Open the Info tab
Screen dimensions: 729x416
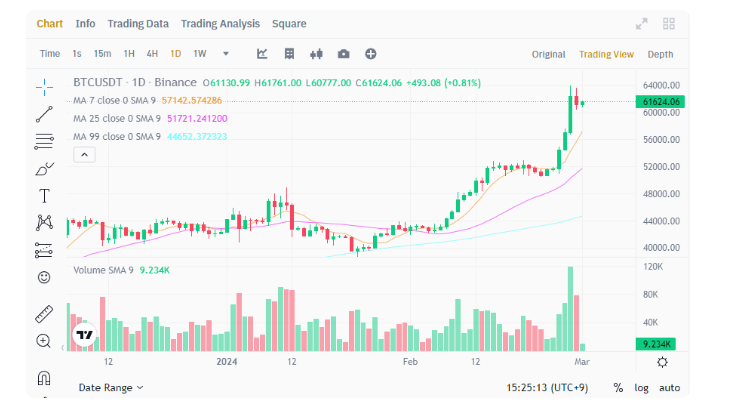86,24
